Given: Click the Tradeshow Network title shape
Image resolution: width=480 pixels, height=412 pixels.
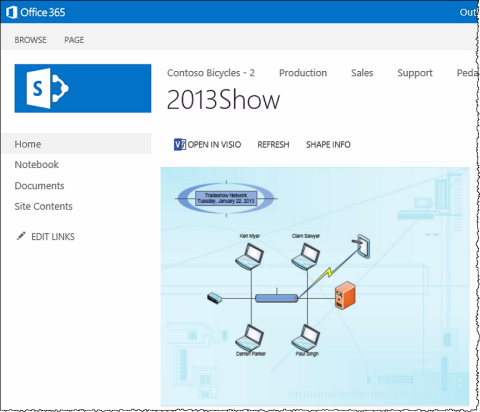Looking at the screenshot, I should click(x=226, y=198).
